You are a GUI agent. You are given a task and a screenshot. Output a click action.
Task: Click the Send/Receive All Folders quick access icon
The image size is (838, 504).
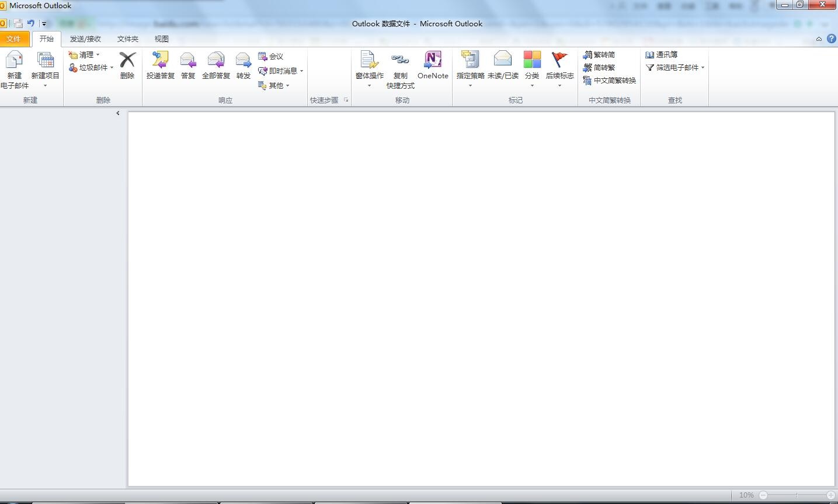click(x=18, y=24)
